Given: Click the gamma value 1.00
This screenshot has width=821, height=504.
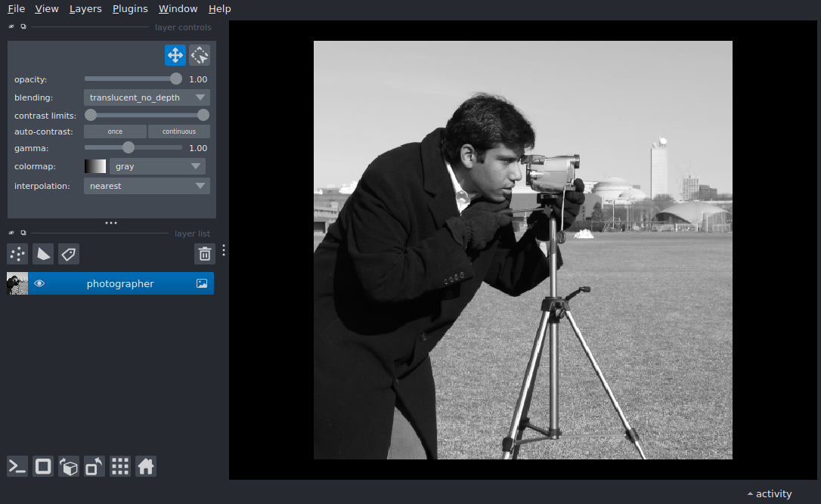Looking at the screenshot, I should click(x=198, y=148).
